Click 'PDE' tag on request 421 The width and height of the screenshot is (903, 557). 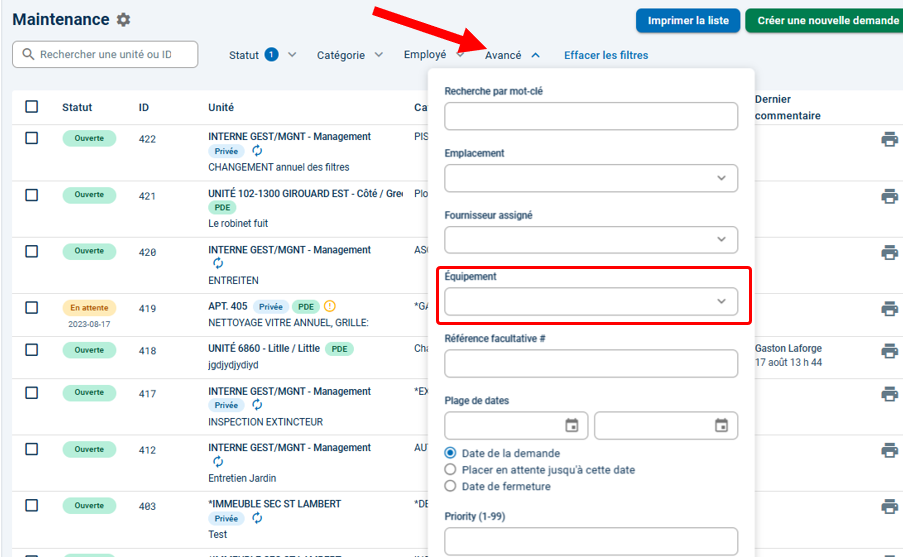(222, 207)
